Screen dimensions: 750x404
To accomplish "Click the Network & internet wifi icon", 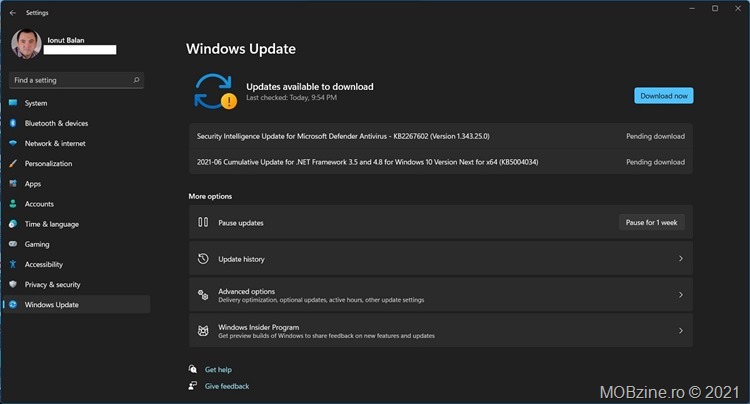I will pos(13,143).
